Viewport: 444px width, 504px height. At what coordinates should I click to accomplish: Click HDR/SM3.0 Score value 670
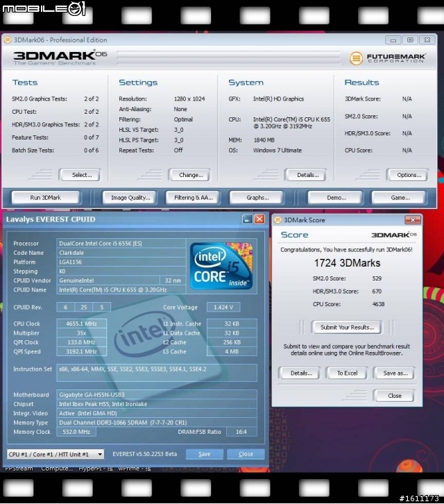click(x=377, y=291)
